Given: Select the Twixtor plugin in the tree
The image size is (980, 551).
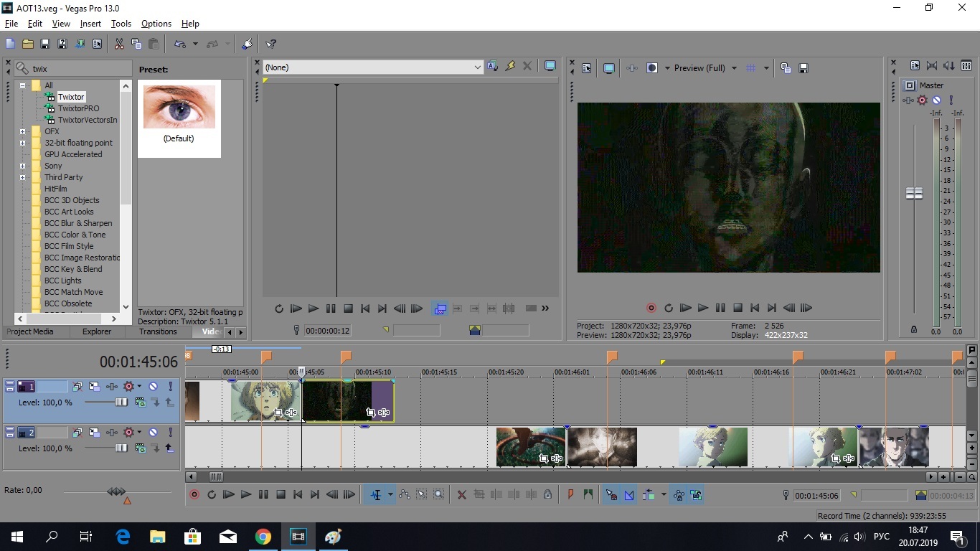Looking at the screenshot, I should click(x=71, y=97).
